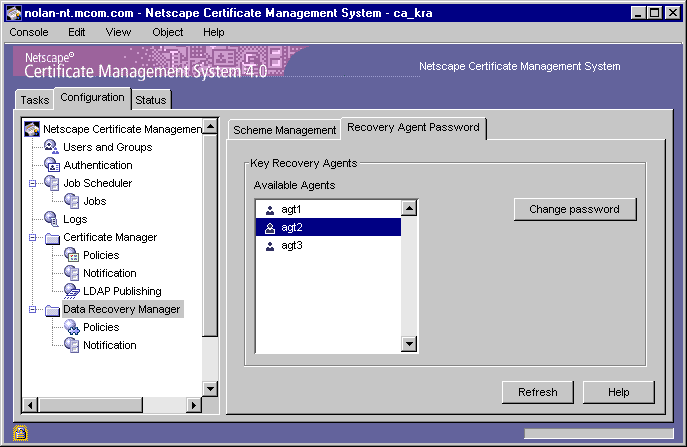The width and height of the screenshot is (687, 447).
Task: Select the Recovery Agent Password tab
Action: [x=413, y=128]
